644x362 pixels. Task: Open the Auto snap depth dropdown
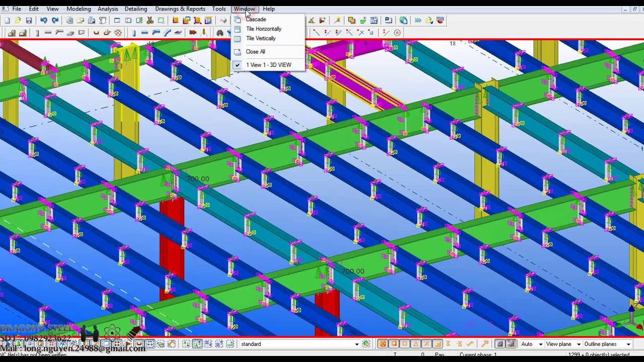[x=531, y=344]
